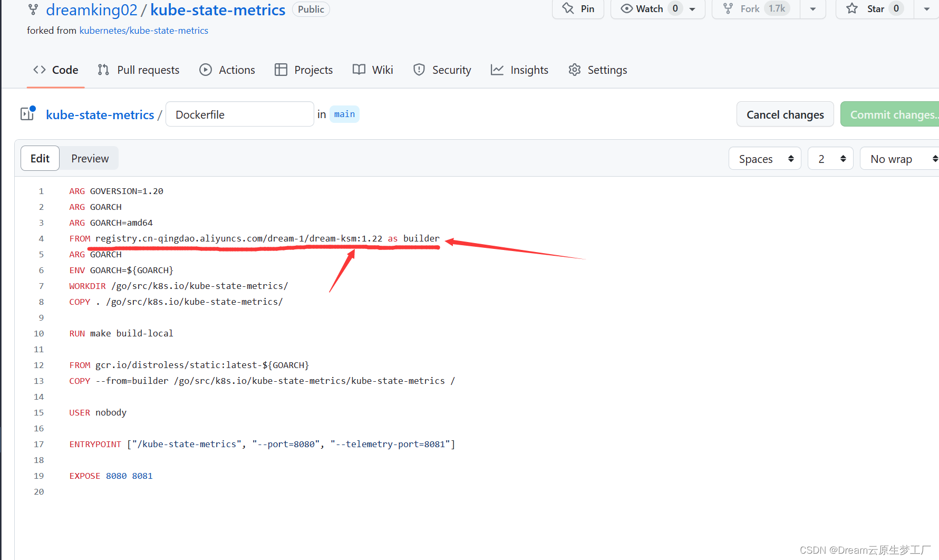Click the Public visibility badge

point(311,9)
